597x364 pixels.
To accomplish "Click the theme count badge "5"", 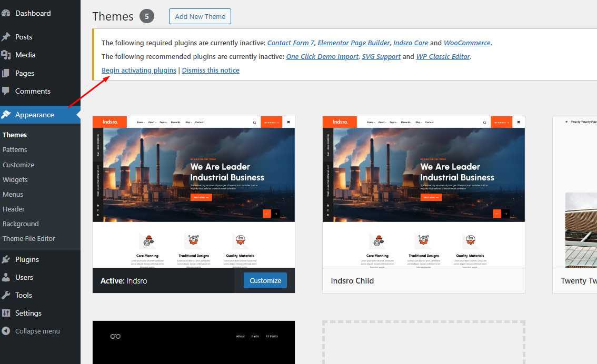I will click(x=146, y=16).
